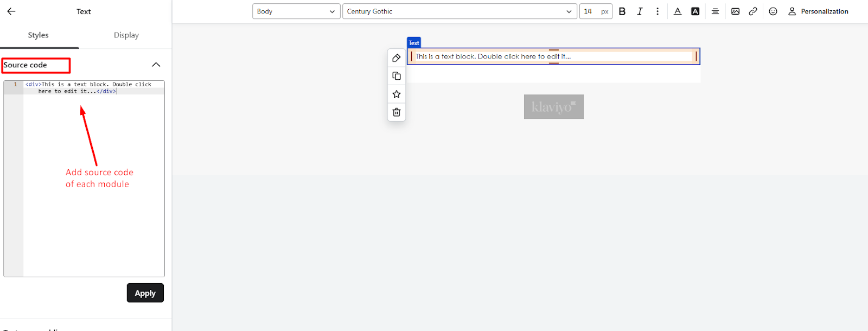Open the text background color picker

click(x=695, y=11)
